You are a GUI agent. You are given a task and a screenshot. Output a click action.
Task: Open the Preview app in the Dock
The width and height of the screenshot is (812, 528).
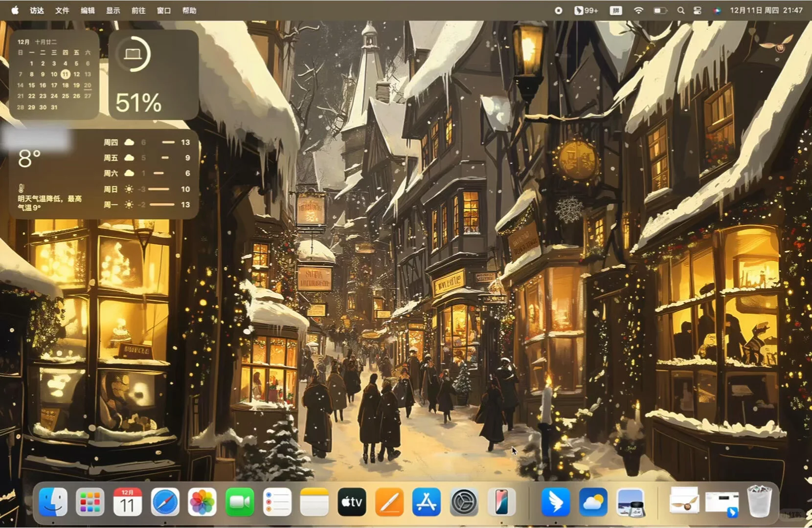point(630,502)
